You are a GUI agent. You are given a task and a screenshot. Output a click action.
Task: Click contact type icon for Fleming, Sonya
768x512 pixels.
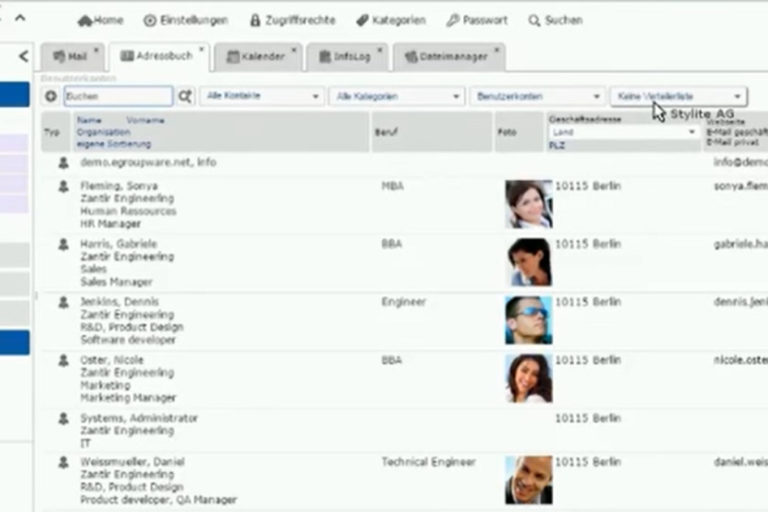[x=63, y=186]
